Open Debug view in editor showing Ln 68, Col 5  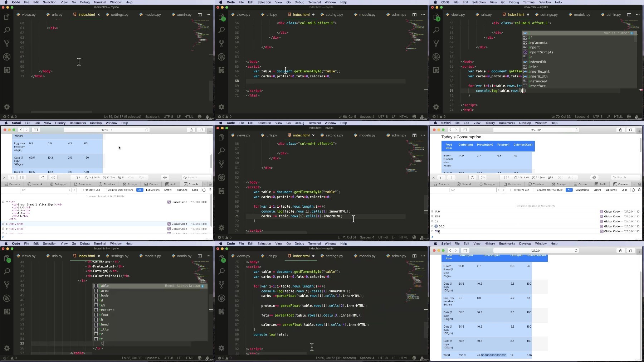[x=221, y=57]
